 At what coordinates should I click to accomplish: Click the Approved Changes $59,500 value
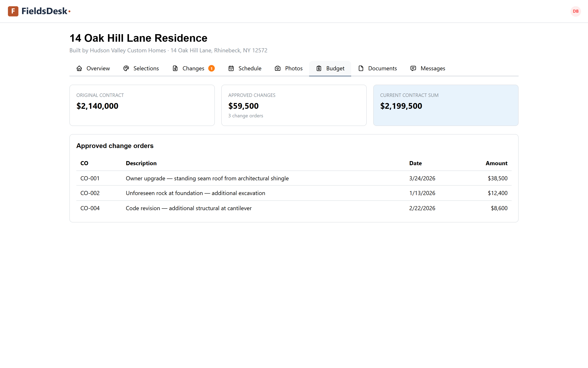pos(243,106)
